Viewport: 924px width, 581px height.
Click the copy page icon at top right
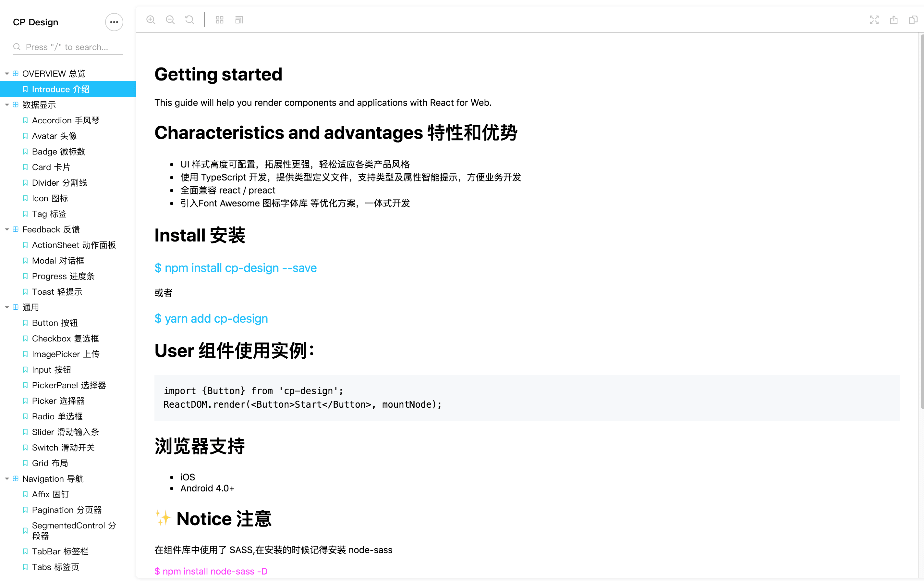pyautogui.click(x=913, y=19)
